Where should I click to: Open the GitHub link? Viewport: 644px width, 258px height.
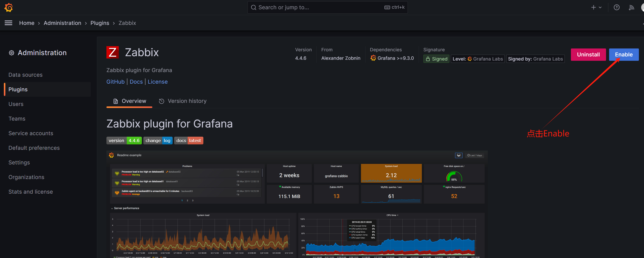(115, 82)
